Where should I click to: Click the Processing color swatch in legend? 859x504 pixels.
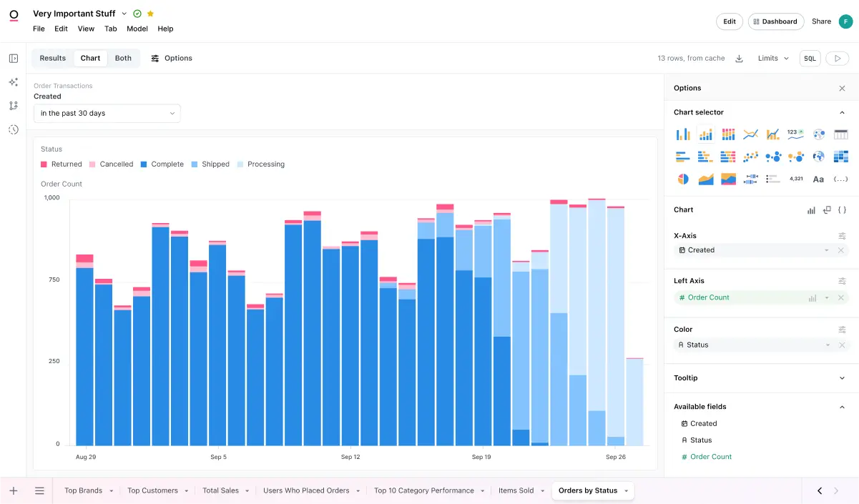click(240, 164)
